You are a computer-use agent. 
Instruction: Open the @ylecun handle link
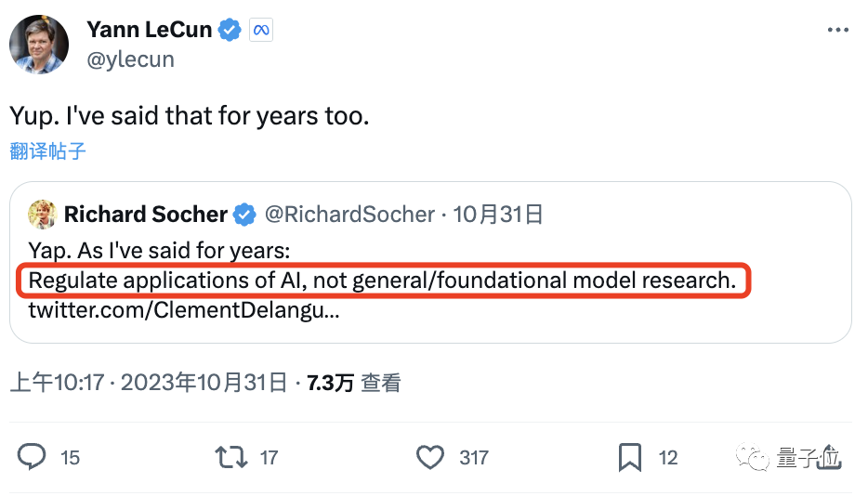[130, 59]
